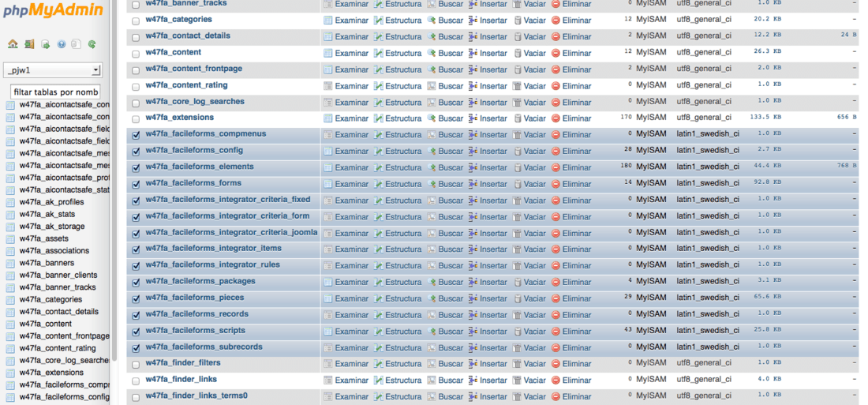Focus the filtrar tablas por nombre field
Viewport: 868px width, 405px height.
coord(55,92)
